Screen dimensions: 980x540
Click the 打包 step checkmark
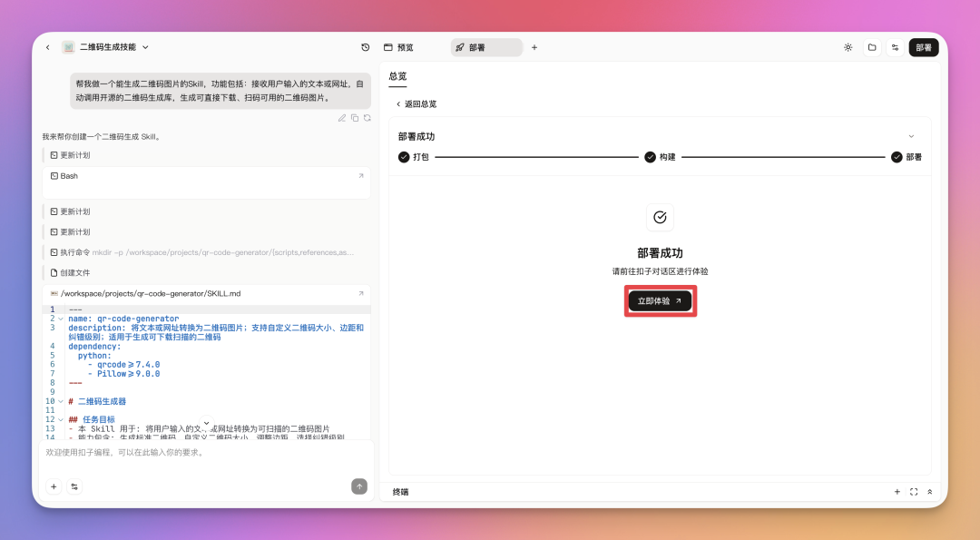tap(404, 157)
